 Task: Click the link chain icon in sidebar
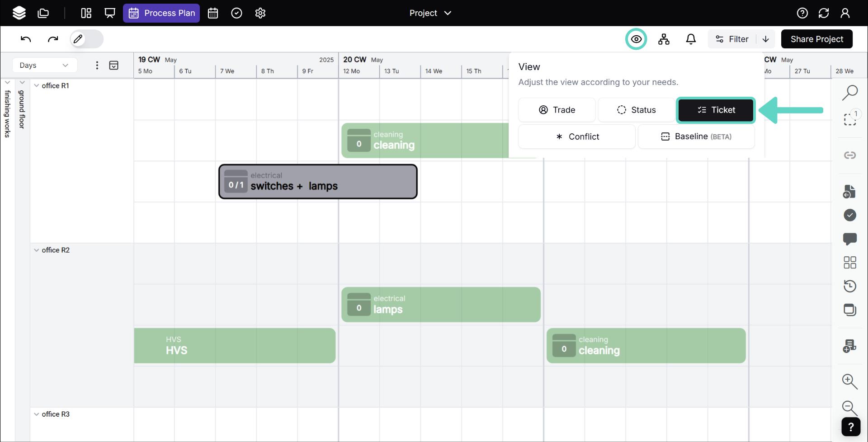tap(849, 155)
